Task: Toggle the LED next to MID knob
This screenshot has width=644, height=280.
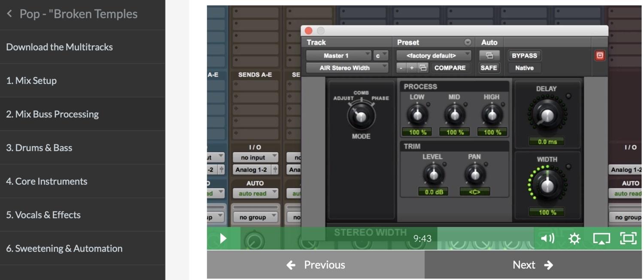Action: point(465,104)
